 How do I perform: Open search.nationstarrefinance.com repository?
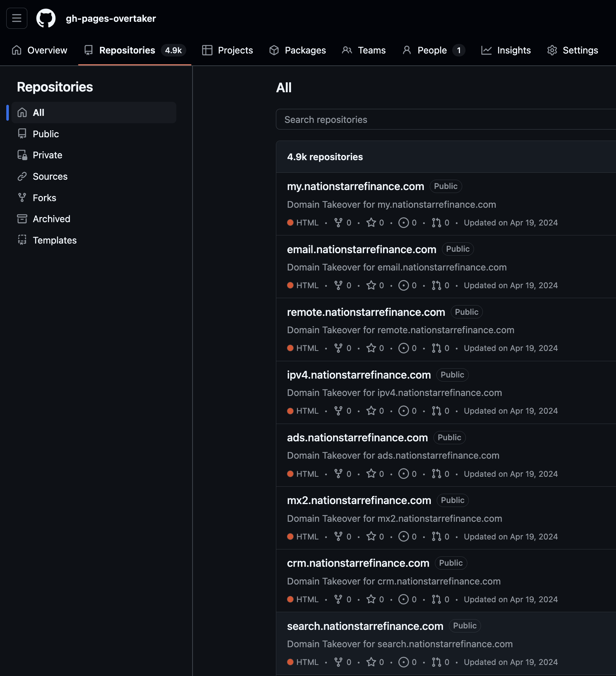(365, 626)
